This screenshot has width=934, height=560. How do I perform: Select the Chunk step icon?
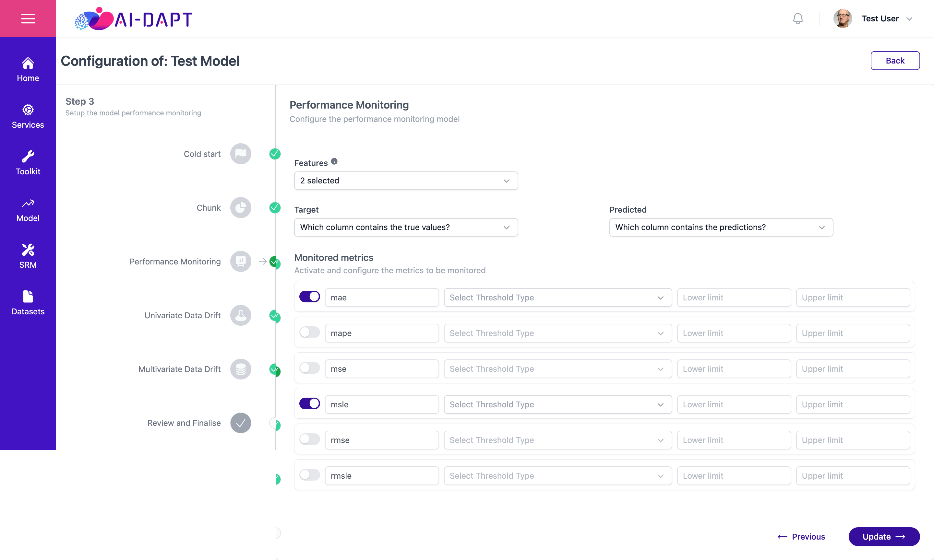tap(241, 207)
